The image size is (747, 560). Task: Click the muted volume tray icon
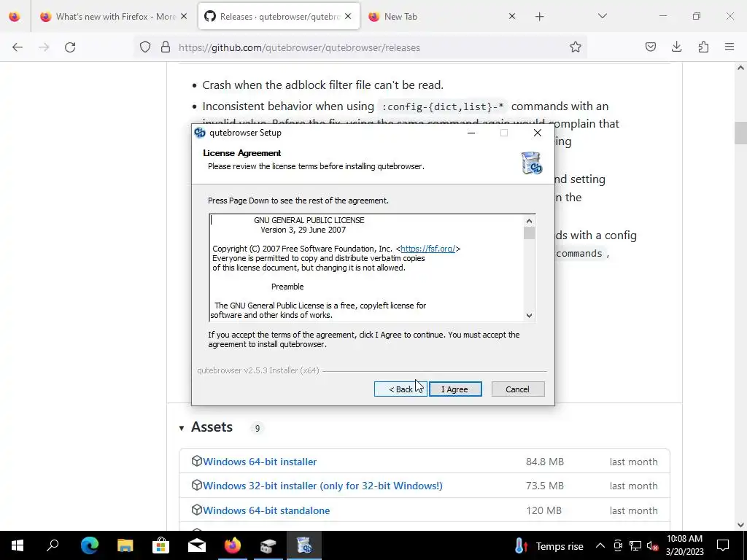[653, 545]
